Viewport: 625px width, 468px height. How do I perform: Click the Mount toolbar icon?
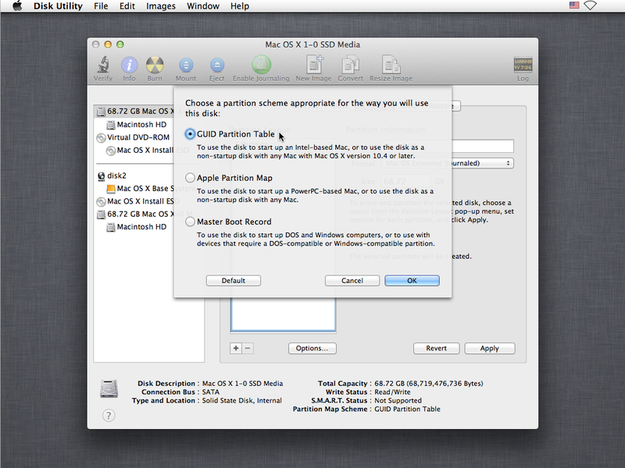tap(186, 65)
